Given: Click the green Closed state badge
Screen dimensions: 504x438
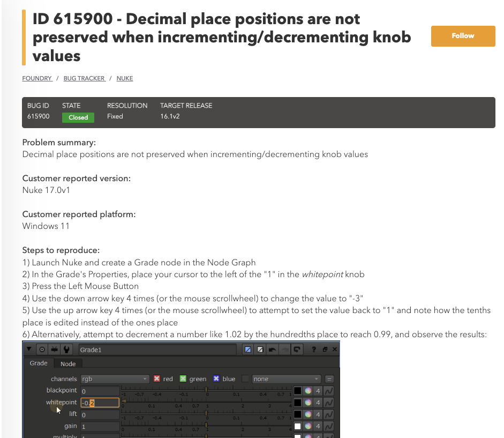Looking at the screenshot, I should point(78,117).
